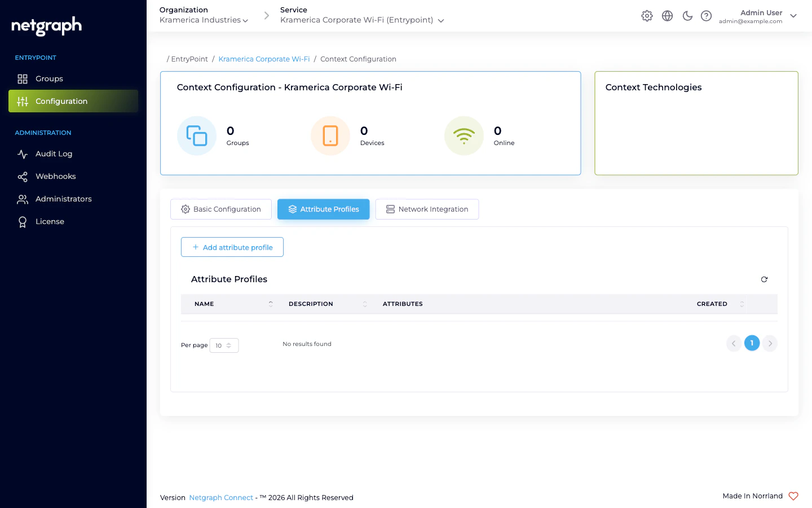This screenshot has height=508, width=812.
Task: Toggle dark mode with the moon icon
Action: click(687, 16)
